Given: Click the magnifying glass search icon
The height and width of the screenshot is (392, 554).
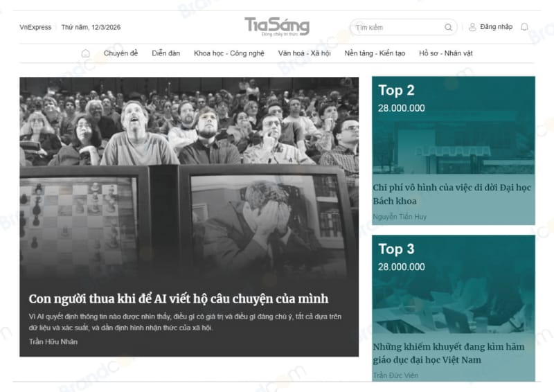Looking at the screenshot, I should [x=448, y=28].
